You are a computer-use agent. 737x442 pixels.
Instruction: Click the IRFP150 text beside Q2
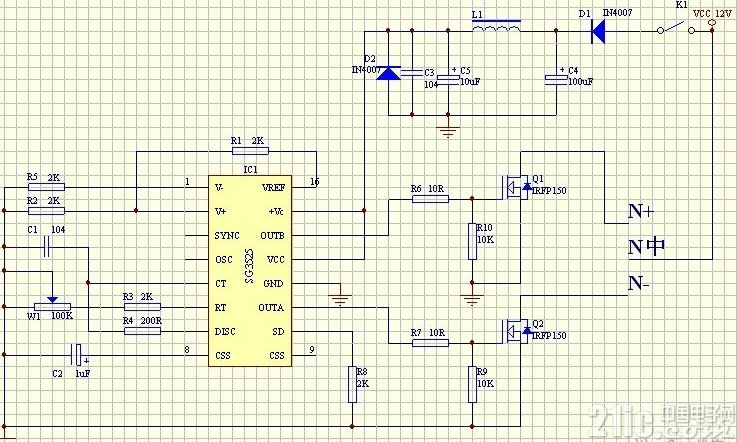(549, 335)
